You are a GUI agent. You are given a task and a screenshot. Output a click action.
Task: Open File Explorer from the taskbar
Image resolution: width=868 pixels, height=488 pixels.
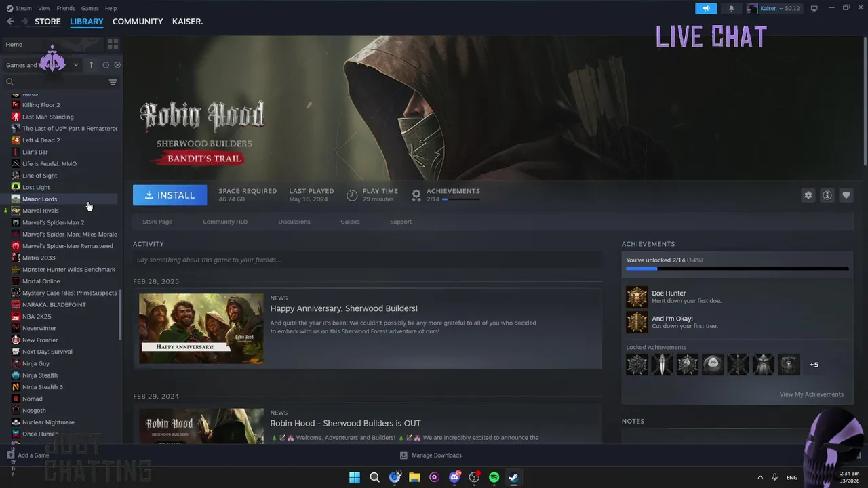point(414,477)
